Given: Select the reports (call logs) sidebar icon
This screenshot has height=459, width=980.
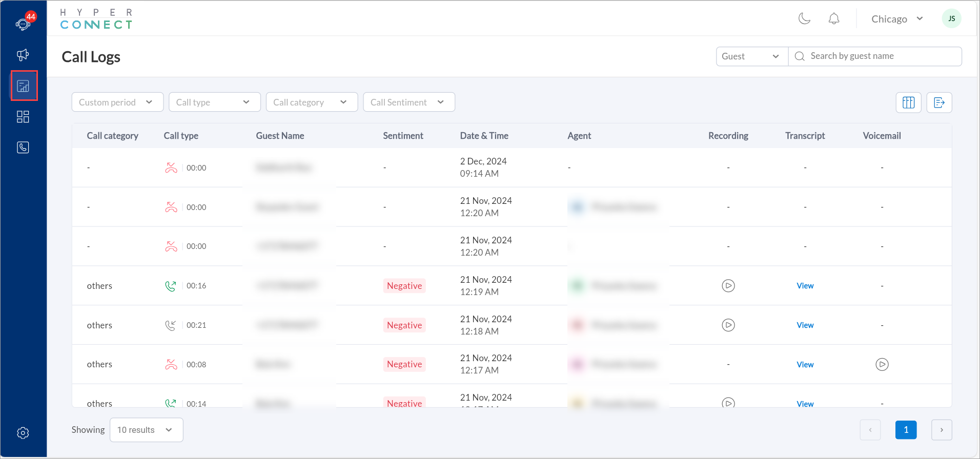Looking at the screenshot, I should click(x=23, y=86).
